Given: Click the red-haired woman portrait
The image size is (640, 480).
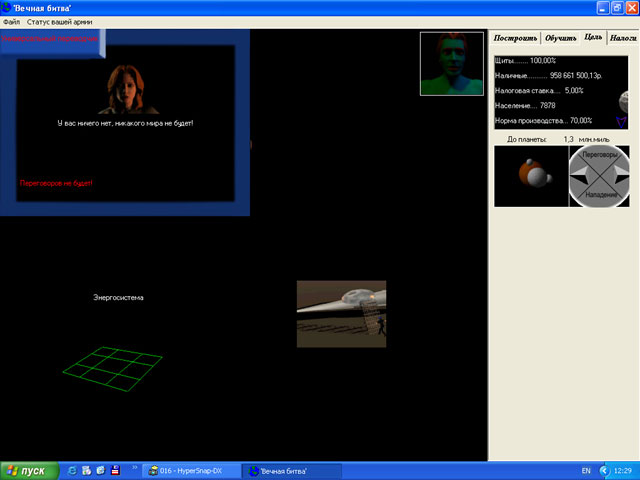Looking at the screenshot, I should coord(125,90).
